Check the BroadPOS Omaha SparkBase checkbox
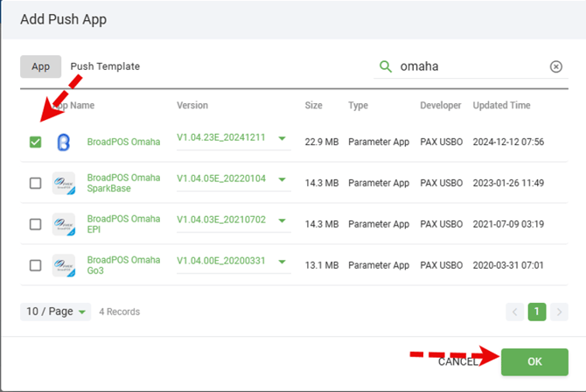 35,183
